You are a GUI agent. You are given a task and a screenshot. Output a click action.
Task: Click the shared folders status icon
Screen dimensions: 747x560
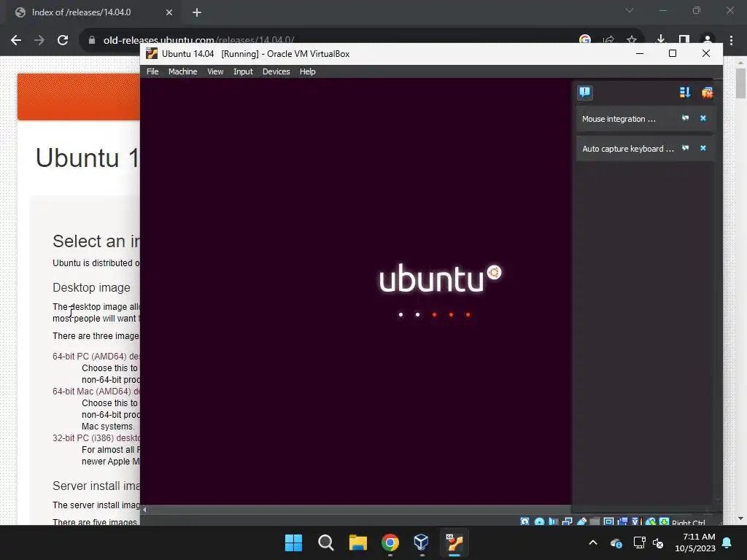tap(595, 522)
